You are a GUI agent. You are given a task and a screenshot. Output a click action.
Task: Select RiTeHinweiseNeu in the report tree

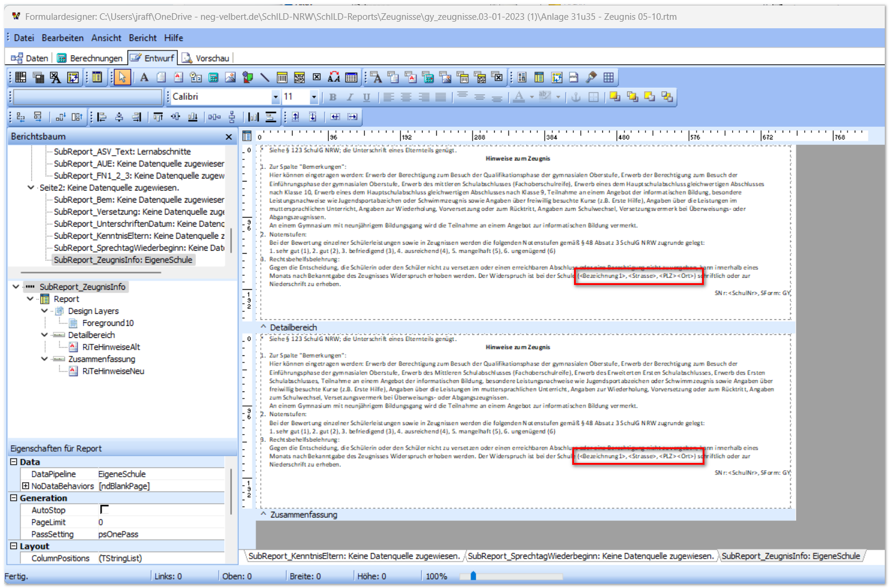(x=113, y=371)
